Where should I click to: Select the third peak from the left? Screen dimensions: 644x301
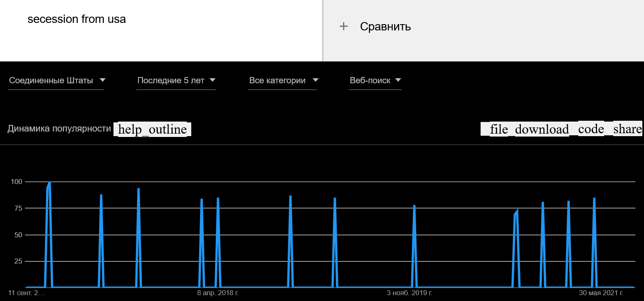click(138, 189)
